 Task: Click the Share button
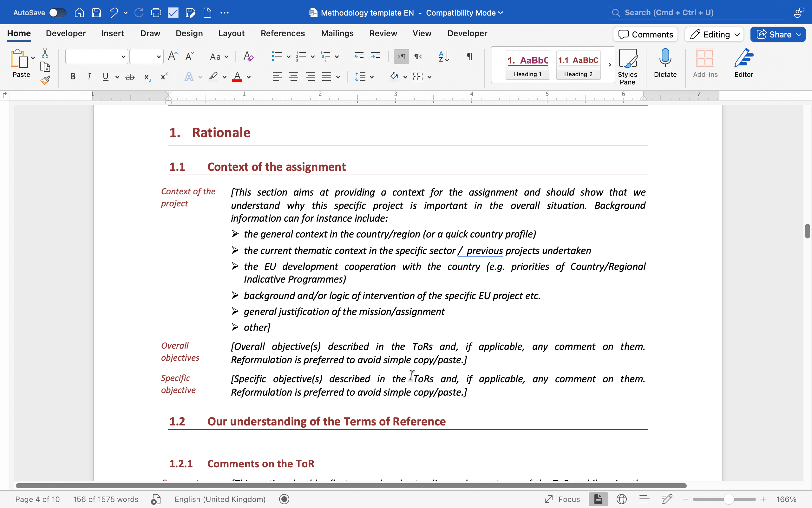[x=777, y=34]
